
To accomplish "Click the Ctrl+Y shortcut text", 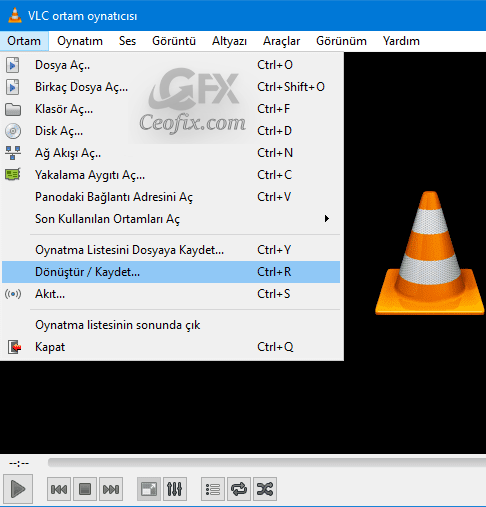I will click(x=274, y=250).
